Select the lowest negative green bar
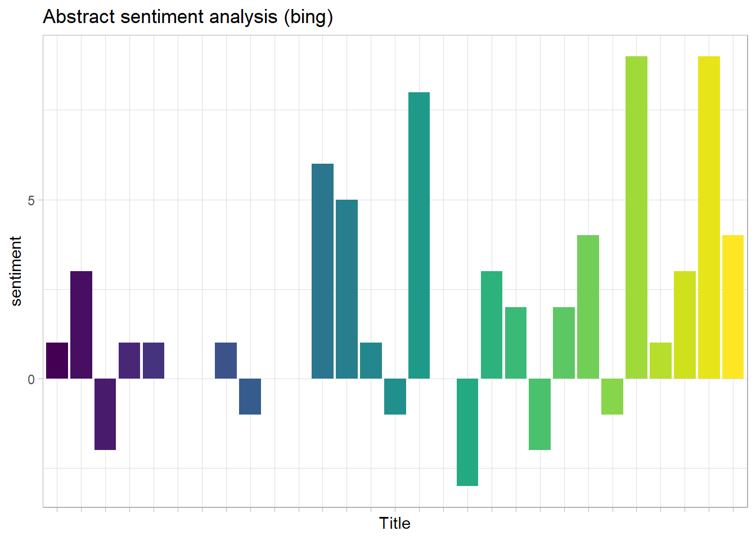Screen dimensions: 756x540 tap(467, 432)
